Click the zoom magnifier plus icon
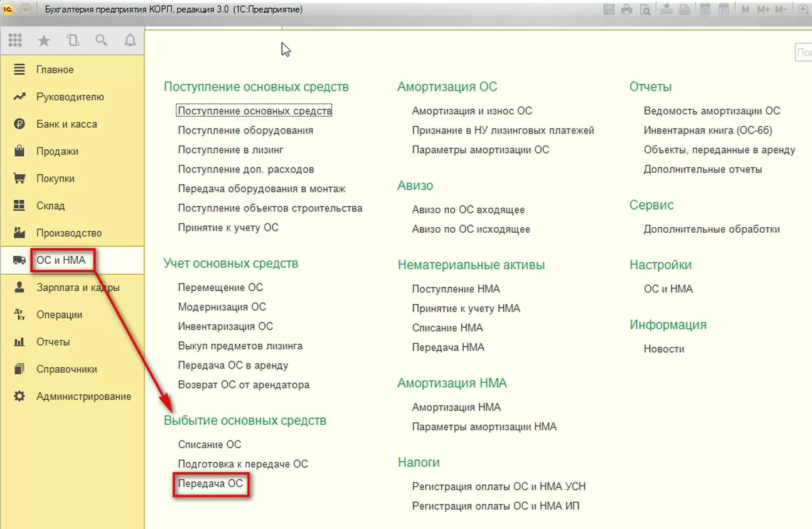 click(804, 9)
